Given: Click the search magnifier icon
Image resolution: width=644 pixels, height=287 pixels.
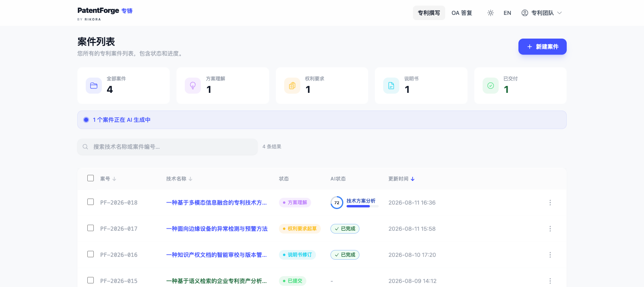Looking at the screenshot, I should [x=85, y=147].
